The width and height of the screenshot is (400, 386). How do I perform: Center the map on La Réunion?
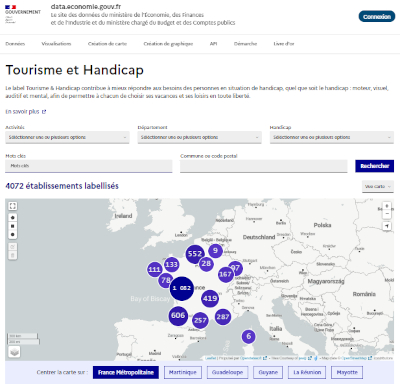pyautogui.click(x=307, y=372)
